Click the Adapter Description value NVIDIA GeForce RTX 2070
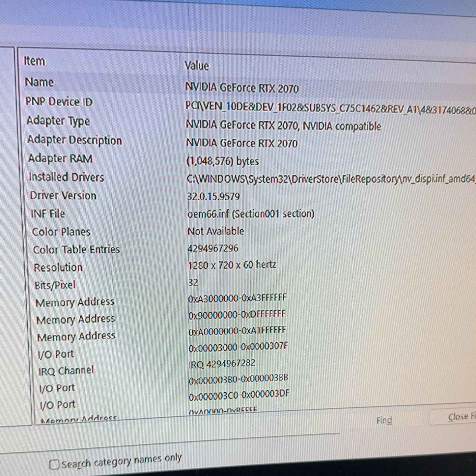The width and height of the screenshot is (476, 476). 242,143
